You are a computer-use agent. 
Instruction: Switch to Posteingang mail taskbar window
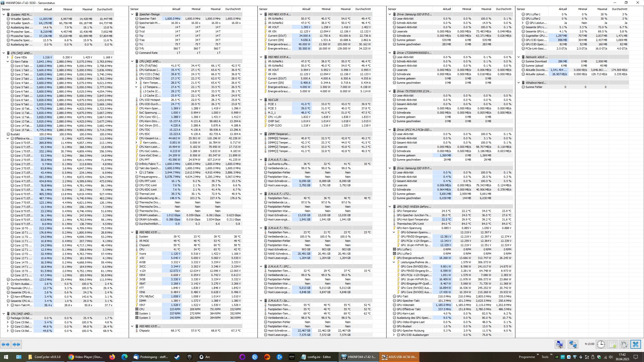[151, 357]
